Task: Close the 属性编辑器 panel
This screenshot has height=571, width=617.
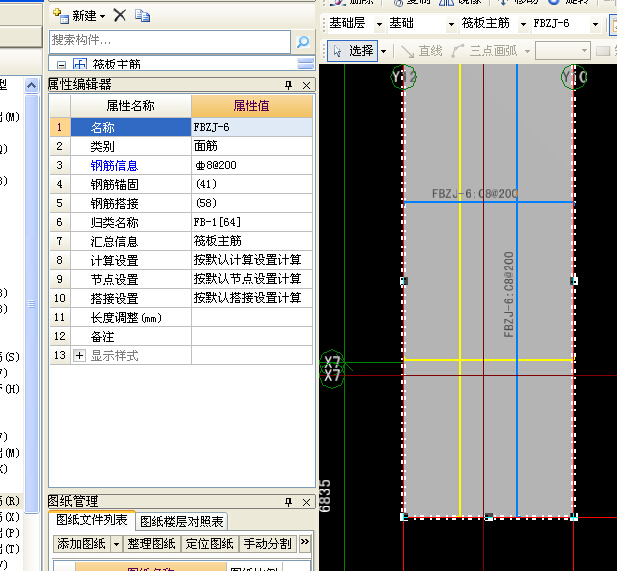Action: (307, 85)
